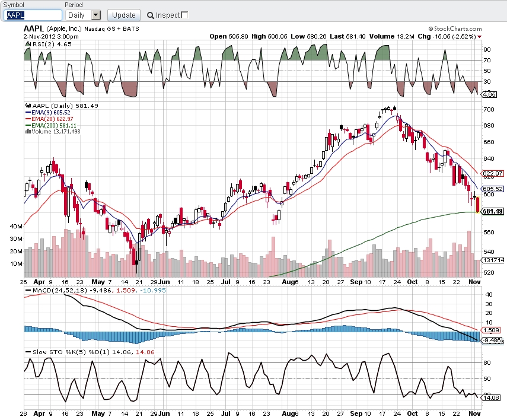The image size is (507, 420).
Task: Click the Symbol input field containing AAPL
Action: click(33, 15)
